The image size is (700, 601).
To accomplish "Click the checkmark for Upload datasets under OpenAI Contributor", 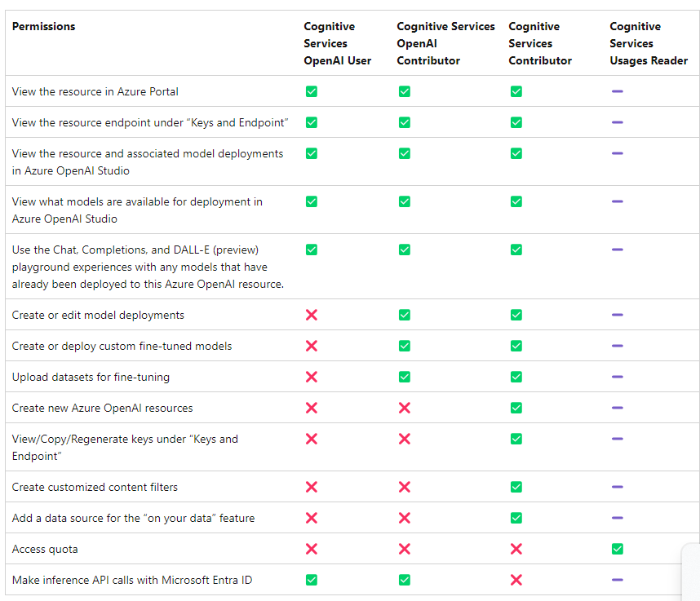I will tap(405, 377).
